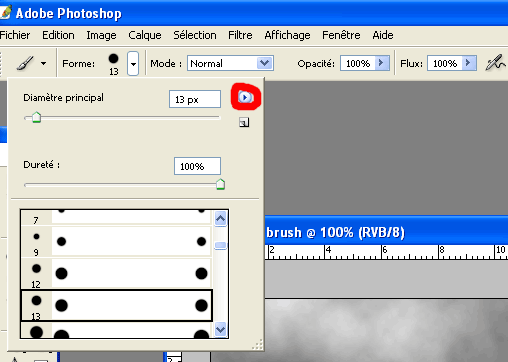Expand the Mode Normal blending dropdown
Viewport: 508px width, 362px height.
coord(265,63)
